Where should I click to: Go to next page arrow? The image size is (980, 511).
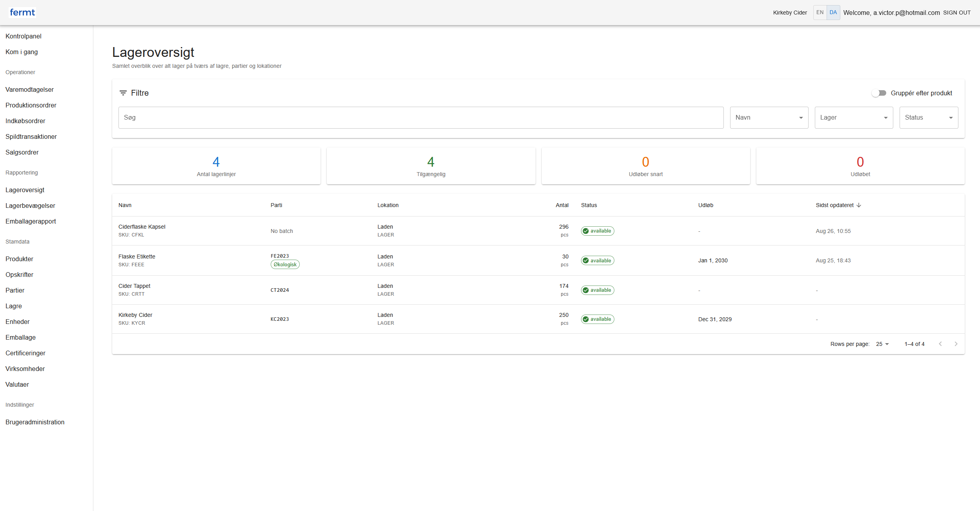(x=956, y=344)
